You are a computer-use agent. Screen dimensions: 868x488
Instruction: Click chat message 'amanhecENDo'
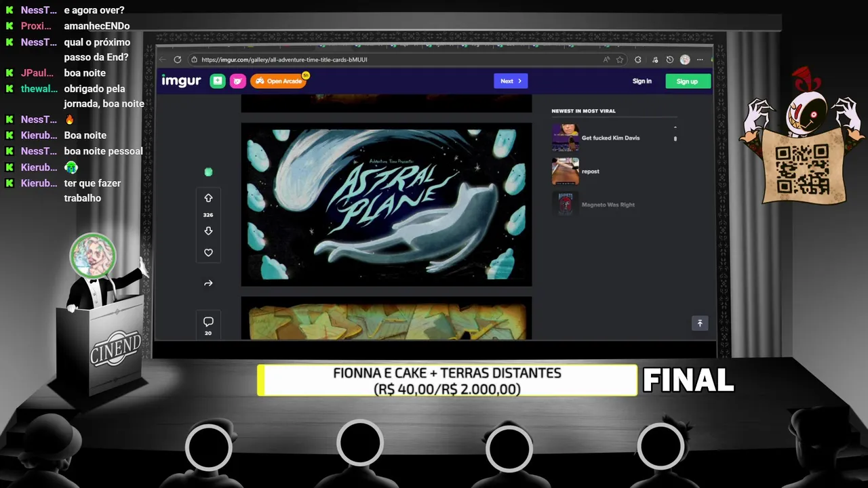point(97,26)
